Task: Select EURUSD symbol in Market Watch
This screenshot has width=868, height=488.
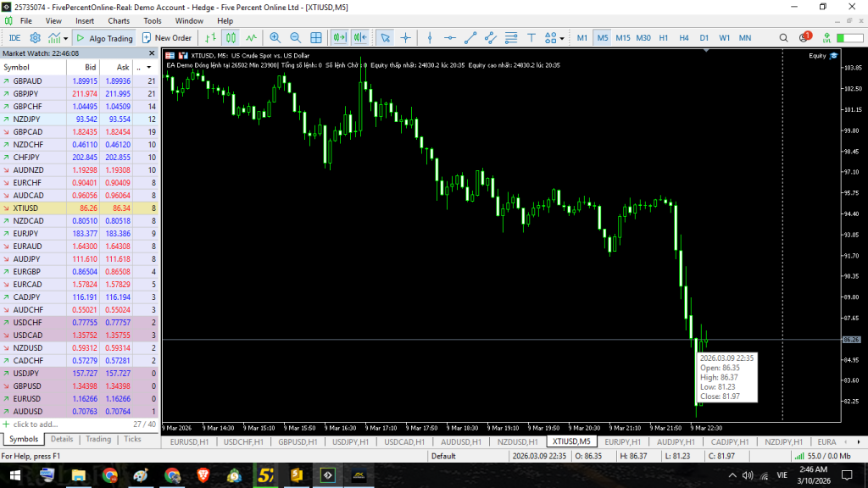Action: (x=27, y=398)
